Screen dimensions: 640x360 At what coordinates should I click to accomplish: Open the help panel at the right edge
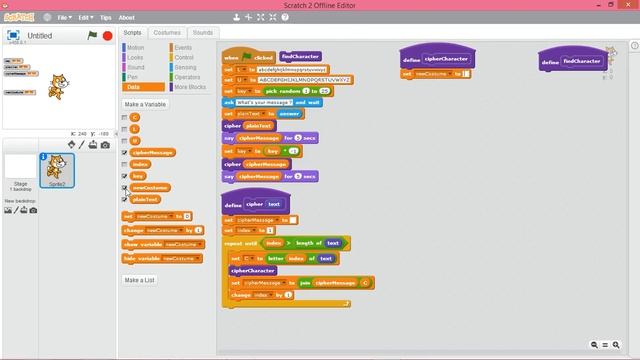click(635, 46)
